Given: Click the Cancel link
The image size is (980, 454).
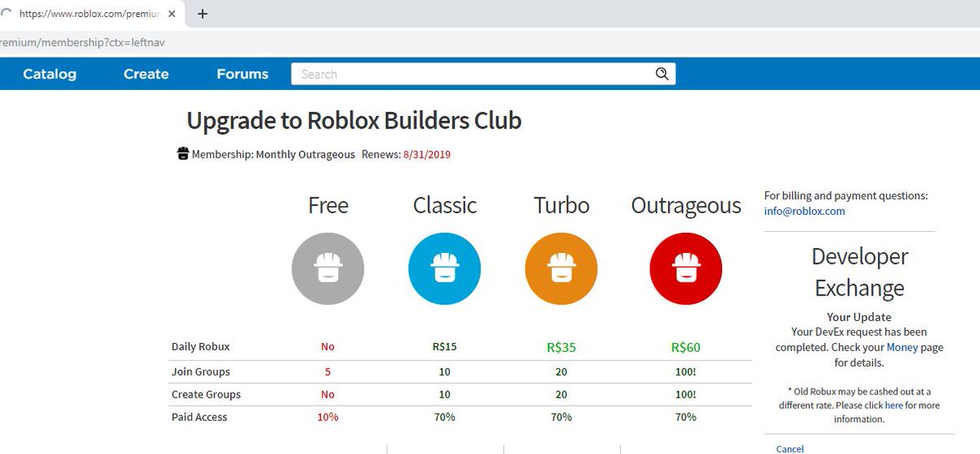Looking at the screenshot, I should (790, 449).
